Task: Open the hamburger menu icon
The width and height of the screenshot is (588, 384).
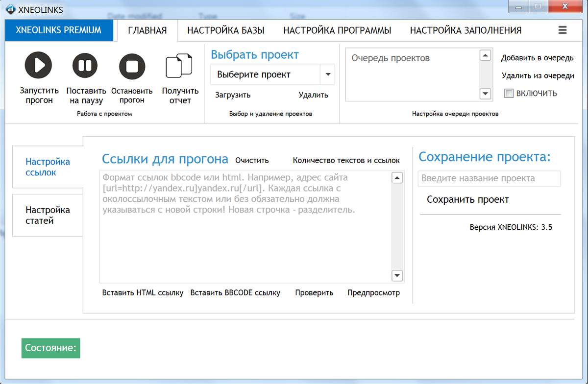Action: (562, 30)
